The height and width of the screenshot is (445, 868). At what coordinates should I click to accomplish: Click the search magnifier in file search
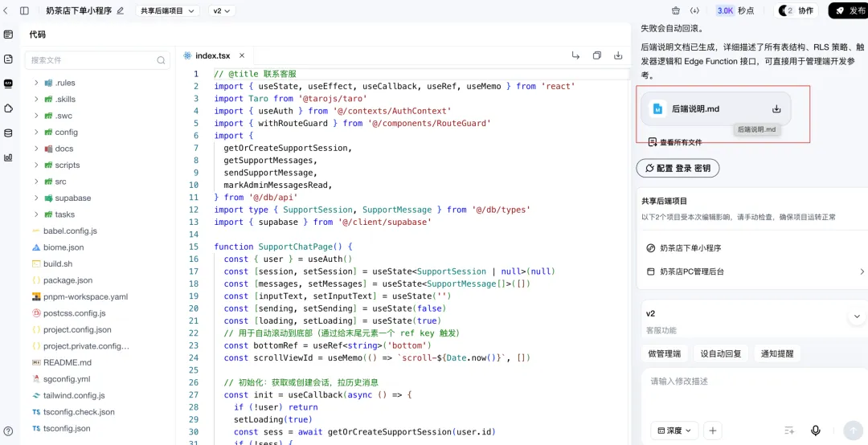pos(161,60)
